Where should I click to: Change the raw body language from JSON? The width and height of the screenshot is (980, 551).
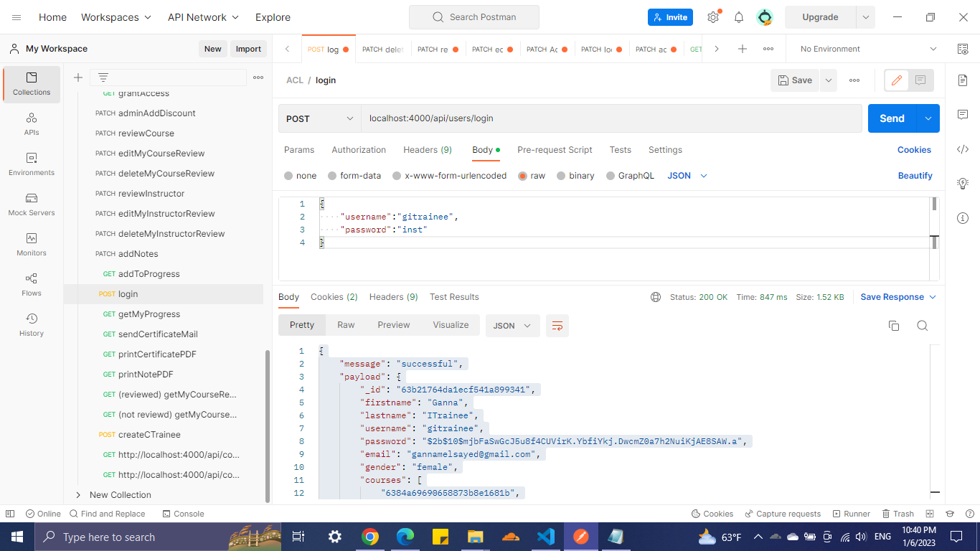[686, 175]
